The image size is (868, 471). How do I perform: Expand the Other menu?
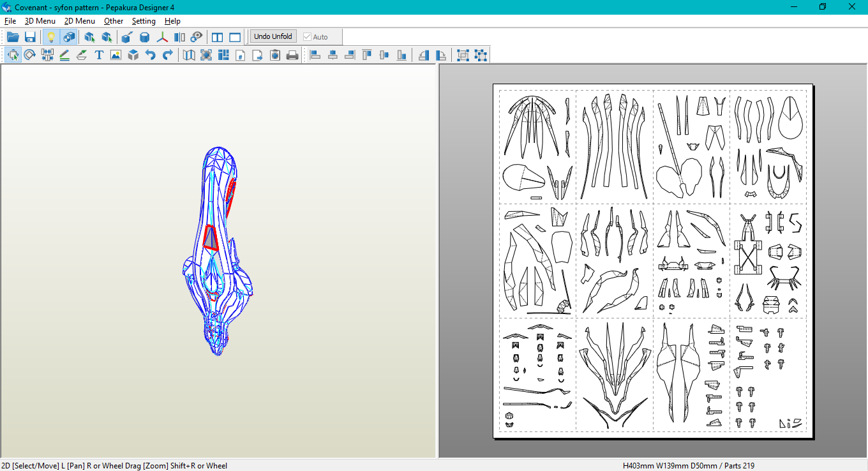pos(114,21)
